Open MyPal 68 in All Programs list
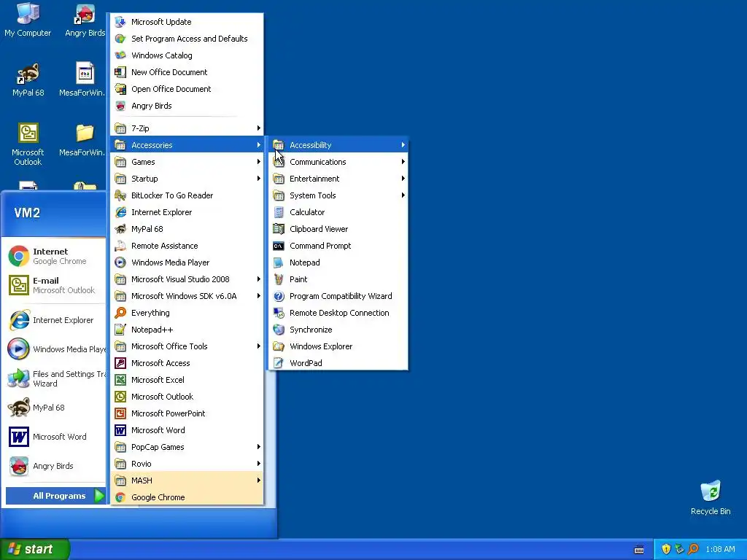 187,229
